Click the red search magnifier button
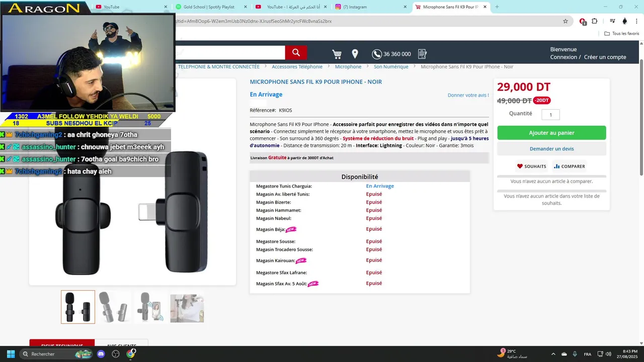 pyautogui.click(x=296, y=53)
